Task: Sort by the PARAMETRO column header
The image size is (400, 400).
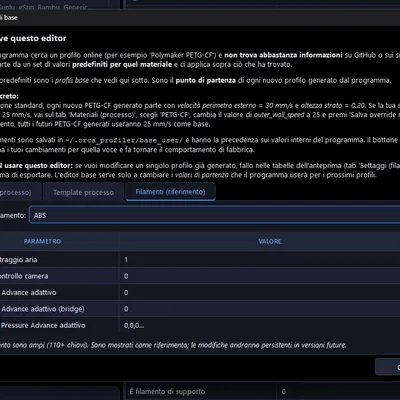Action: 42,241
